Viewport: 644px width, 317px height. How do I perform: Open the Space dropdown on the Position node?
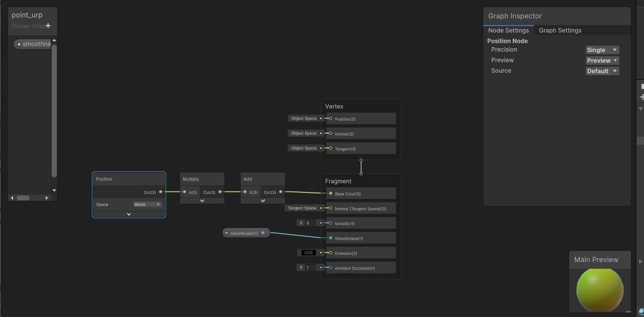pos(147,204)
